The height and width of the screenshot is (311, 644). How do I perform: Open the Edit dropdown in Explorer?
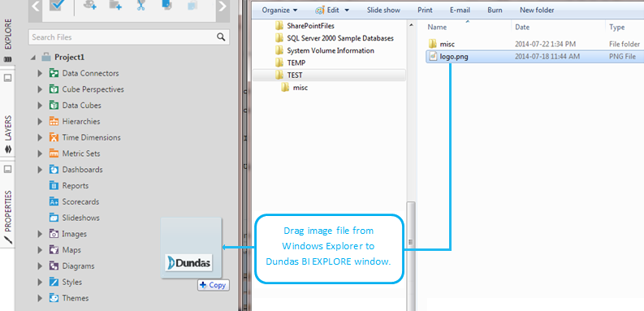[x=332, y=10]
